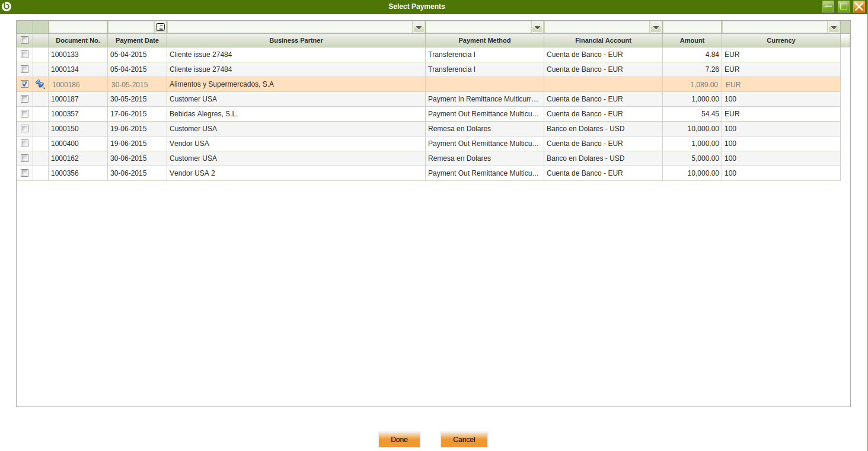Uncheck the payment 1000186 checkbox

(24, 84)
